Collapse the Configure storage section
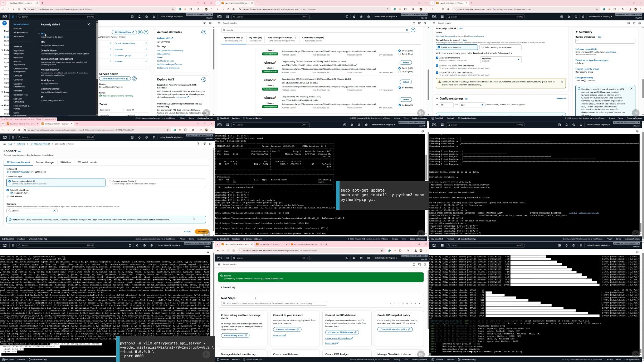This screenshot has height=362, width=644. [x=437, y=98]
